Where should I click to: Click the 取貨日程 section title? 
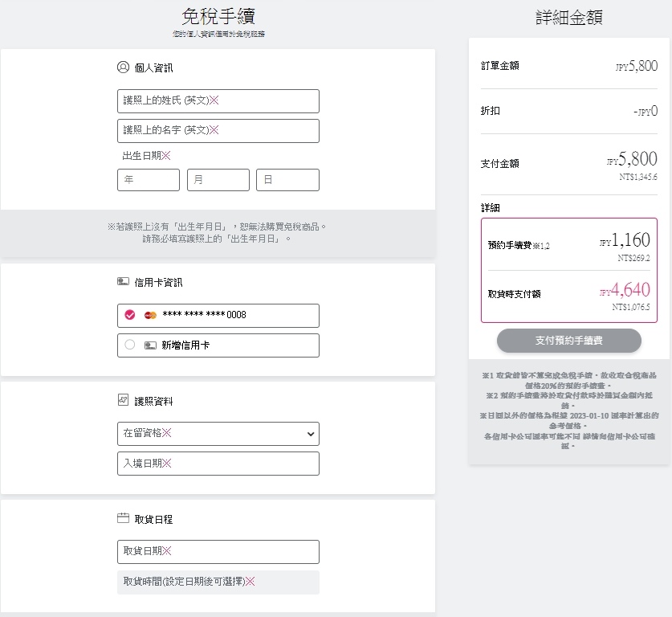pos(153,519)
